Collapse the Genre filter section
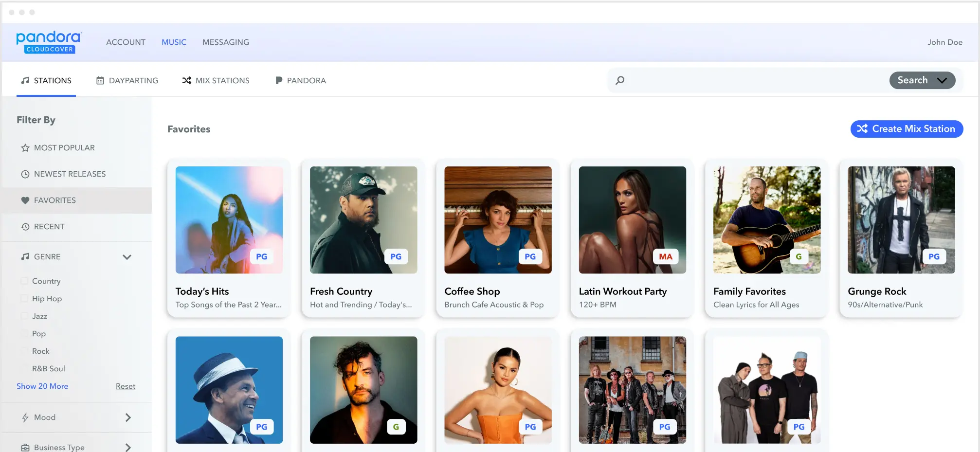 click(x=127, y=256)
